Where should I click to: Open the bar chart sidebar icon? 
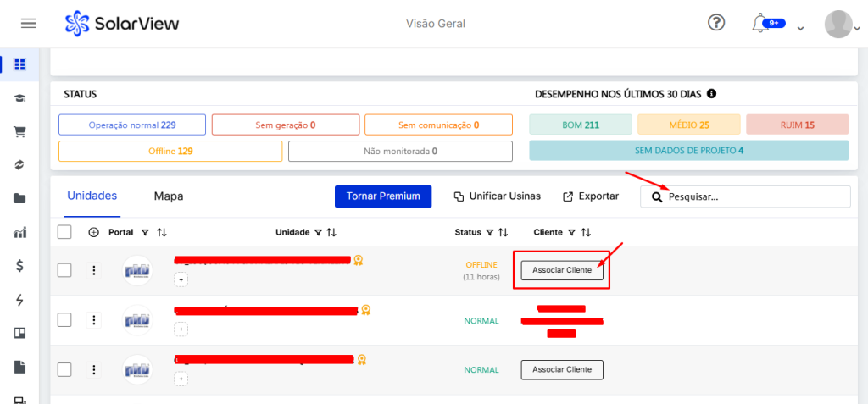[x=19, y=232]
